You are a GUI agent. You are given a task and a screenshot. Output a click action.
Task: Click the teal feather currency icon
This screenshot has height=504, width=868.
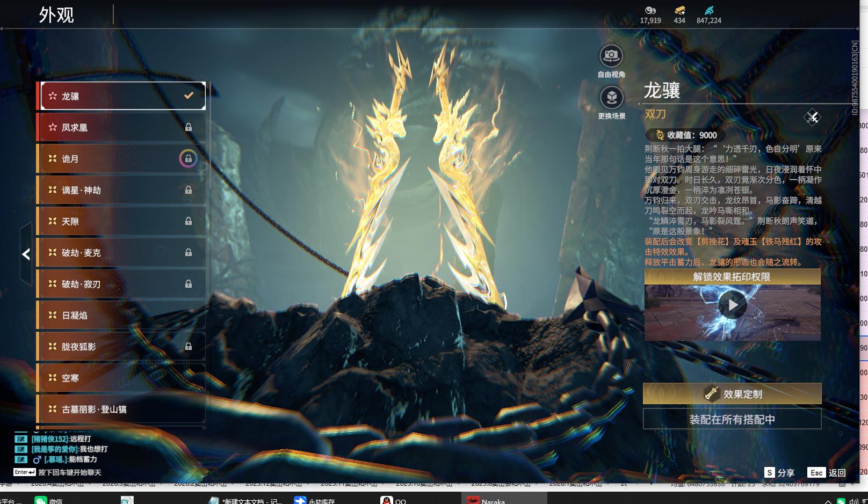point(708,10)
